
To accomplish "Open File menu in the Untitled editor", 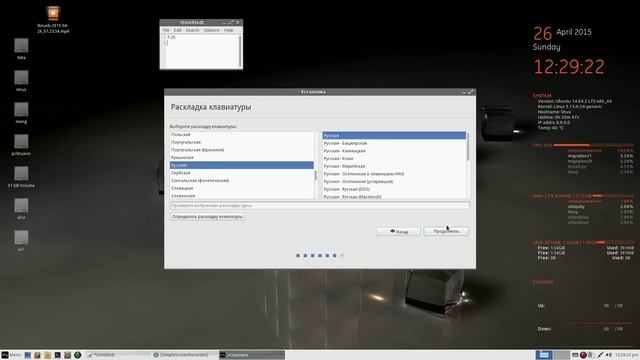I will coord(166,30).
